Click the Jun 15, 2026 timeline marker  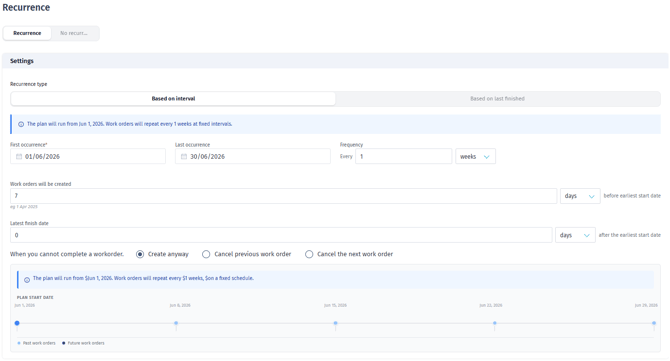335,323
